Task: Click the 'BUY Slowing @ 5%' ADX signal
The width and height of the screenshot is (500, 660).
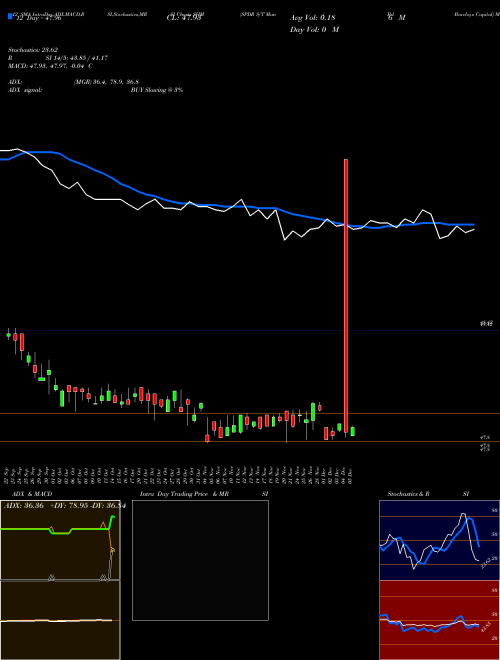Action: pos(157,90)
